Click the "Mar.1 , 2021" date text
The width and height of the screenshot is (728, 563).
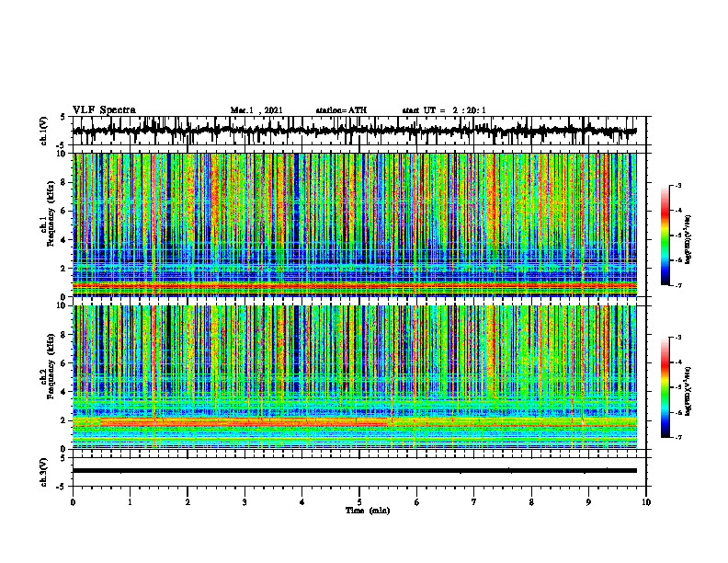click(256, 110)
